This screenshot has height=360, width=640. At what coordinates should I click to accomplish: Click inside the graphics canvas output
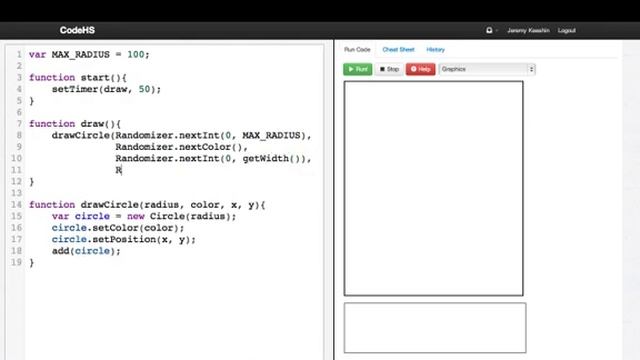point(433,188)
